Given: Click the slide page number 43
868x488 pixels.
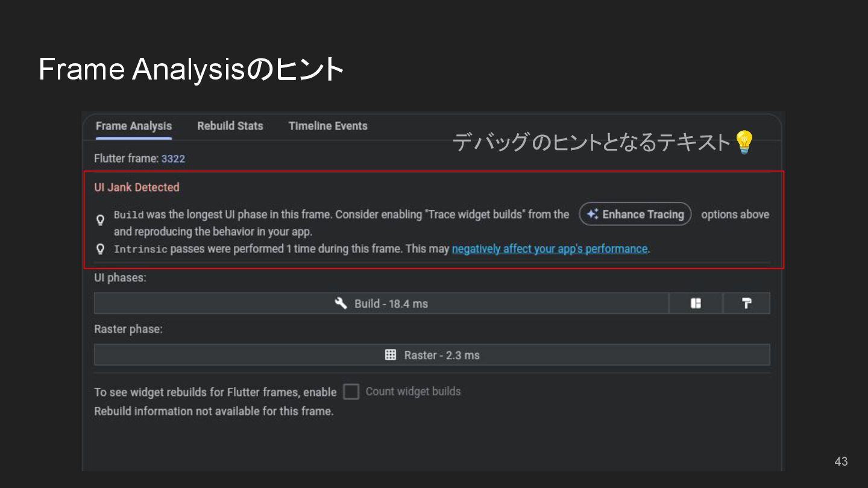Looking at the screenshot, I should (841, 461).
